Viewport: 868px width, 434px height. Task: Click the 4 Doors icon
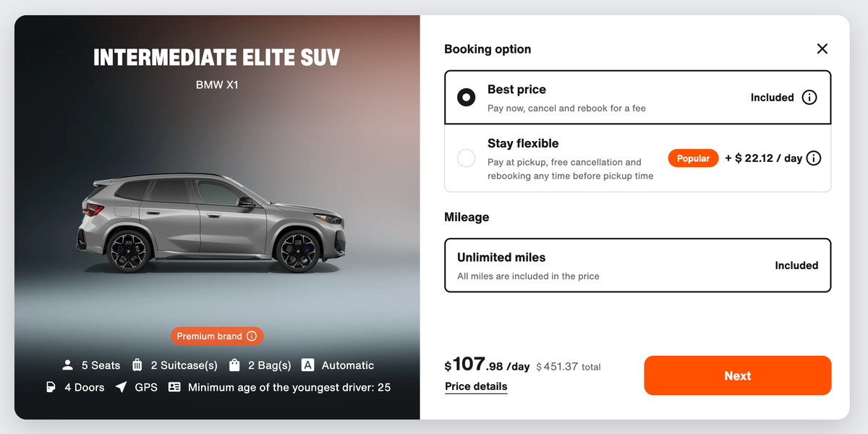pos(49,387)
